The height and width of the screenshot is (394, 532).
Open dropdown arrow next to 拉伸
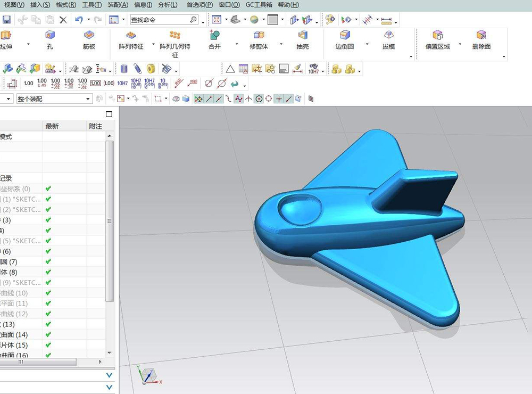(x=28, y=44)
